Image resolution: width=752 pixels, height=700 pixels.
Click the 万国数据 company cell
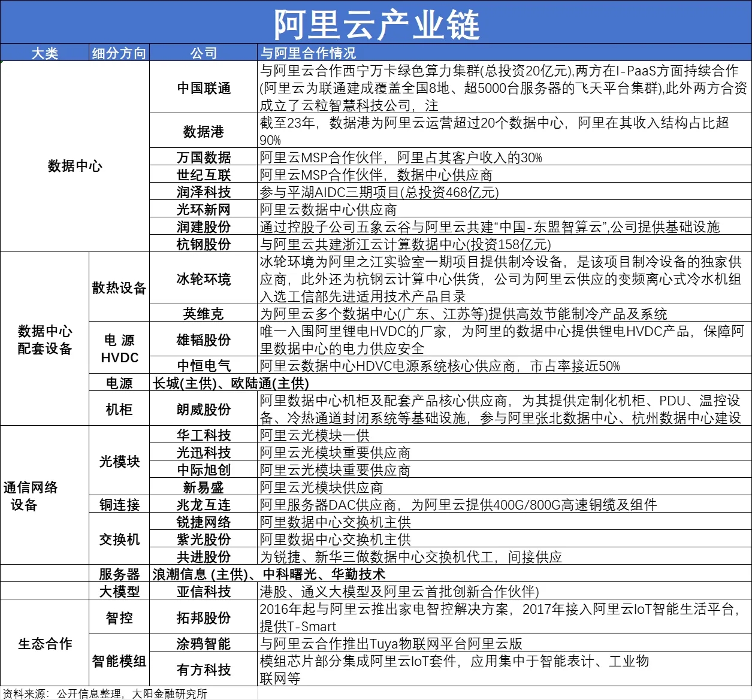point(204,157)
